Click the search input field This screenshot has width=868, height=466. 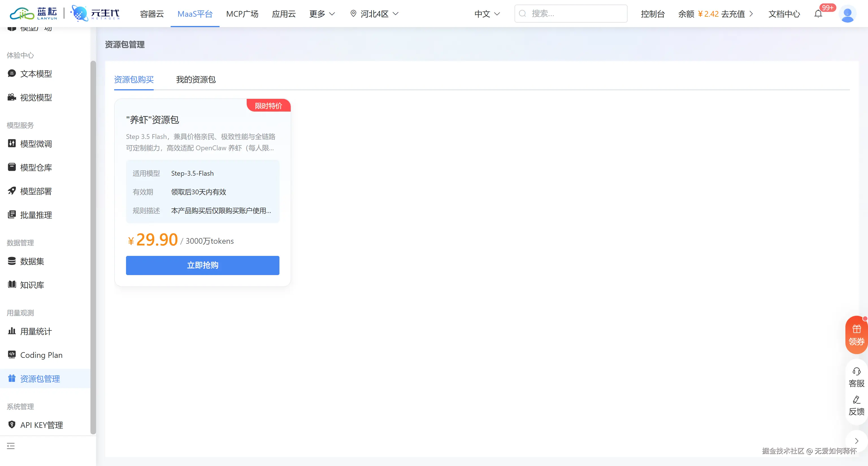[570, 14]
